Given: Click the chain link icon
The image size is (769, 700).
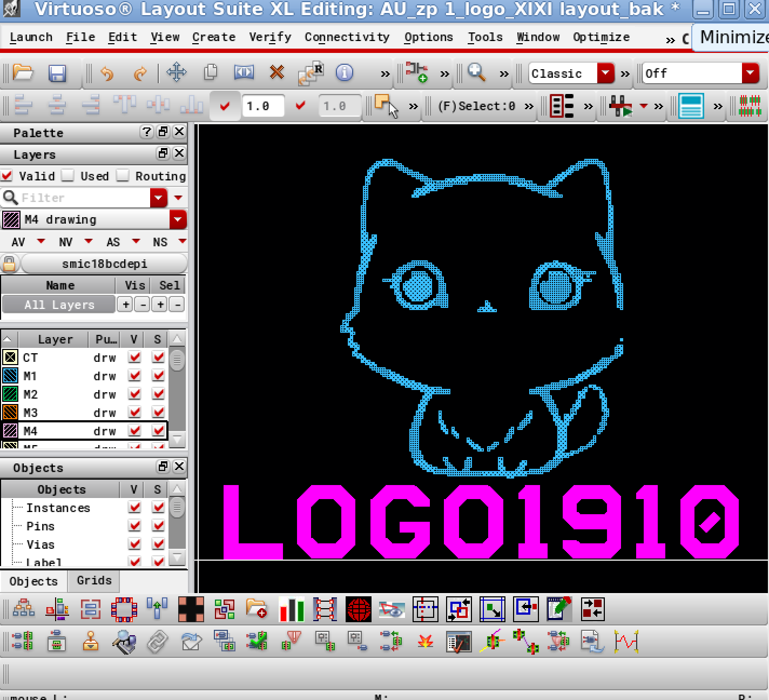Looking at the screenshot, I should tap(158, 642).
